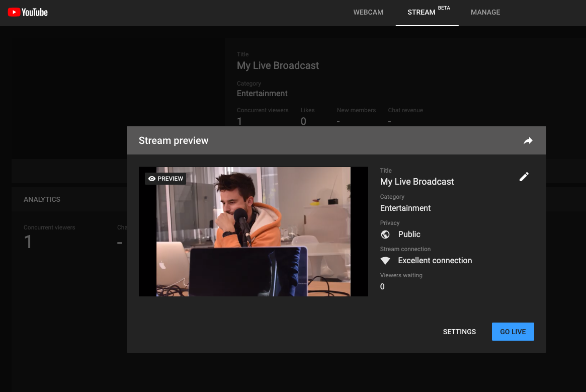Click the globe privacy icon

[385, 234]
